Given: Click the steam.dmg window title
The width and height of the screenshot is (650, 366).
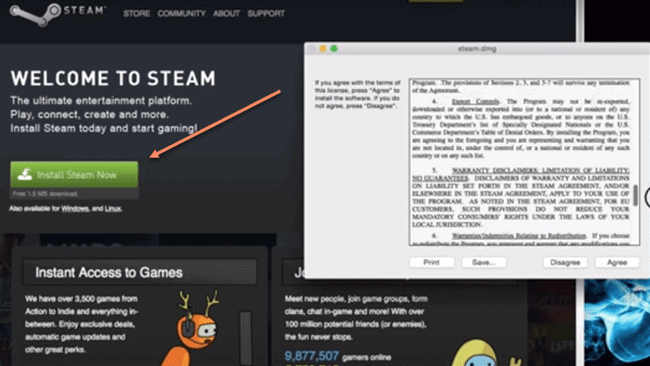Looking at the screenshot, I should pyautogui.click(x=477, y=48).
